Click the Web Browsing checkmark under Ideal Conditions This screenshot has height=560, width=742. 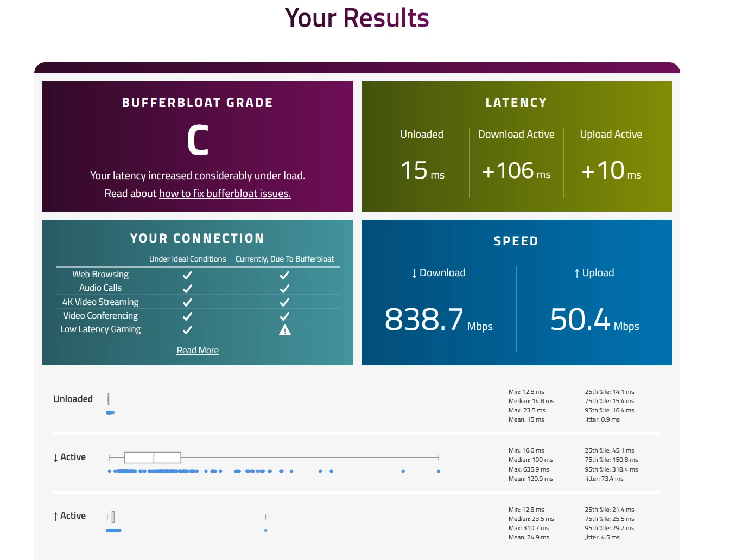(x=187, y=275)
